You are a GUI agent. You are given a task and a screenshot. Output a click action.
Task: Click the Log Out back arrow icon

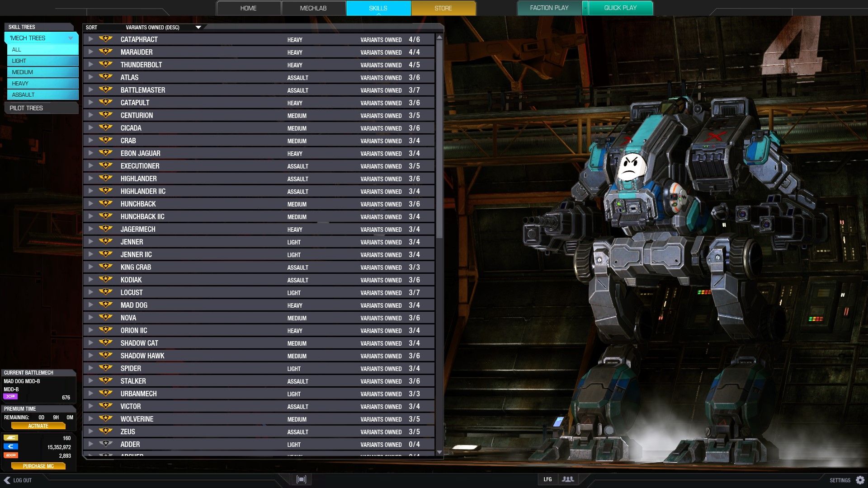click(x=7, y=480)
